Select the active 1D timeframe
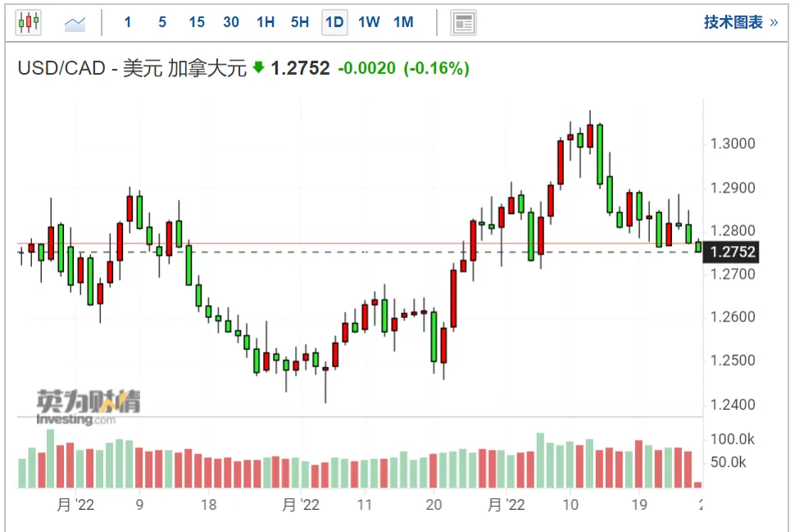This screenshot has height=532, width=795. [334, 22]
